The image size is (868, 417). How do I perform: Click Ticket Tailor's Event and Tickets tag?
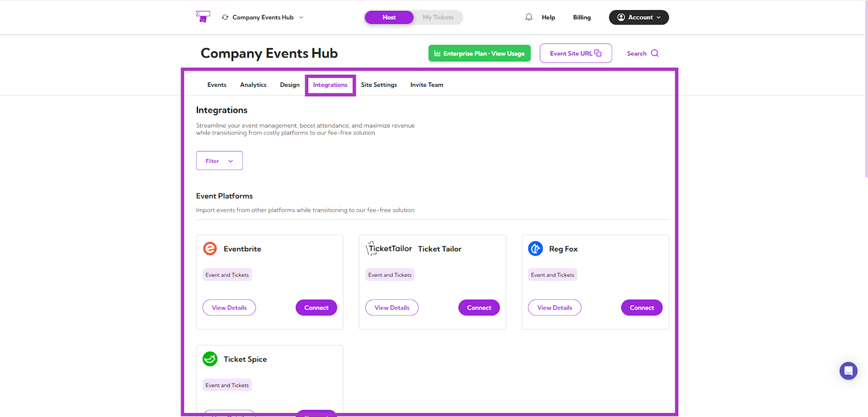pos(390,275)
